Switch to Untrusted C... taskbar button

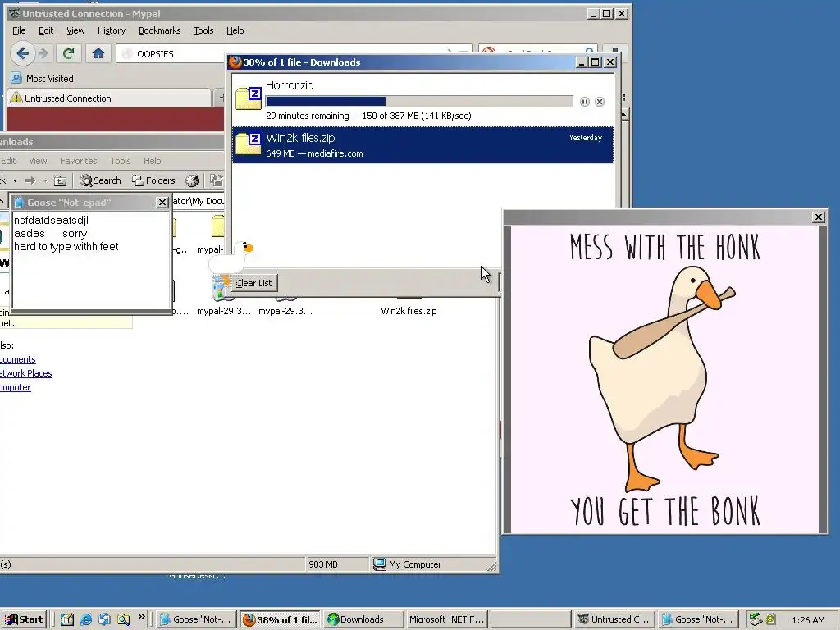[x=614, y=620]
